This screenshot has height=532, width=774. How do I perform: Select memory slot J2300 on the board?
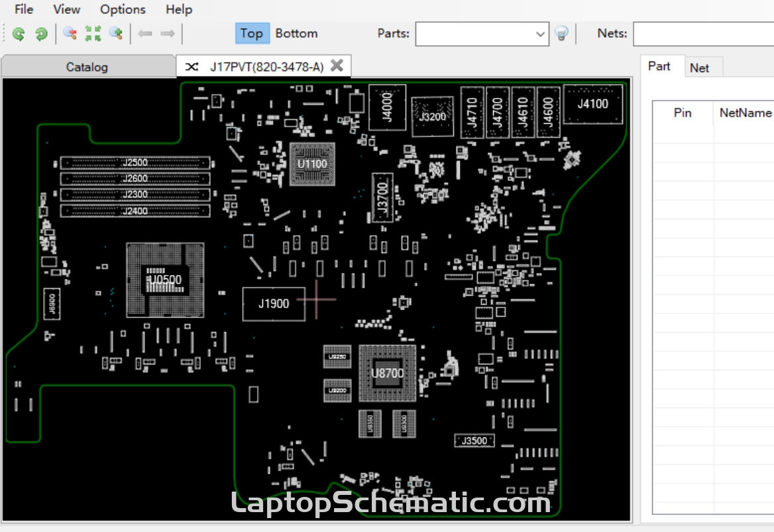(x=135, y=194)
